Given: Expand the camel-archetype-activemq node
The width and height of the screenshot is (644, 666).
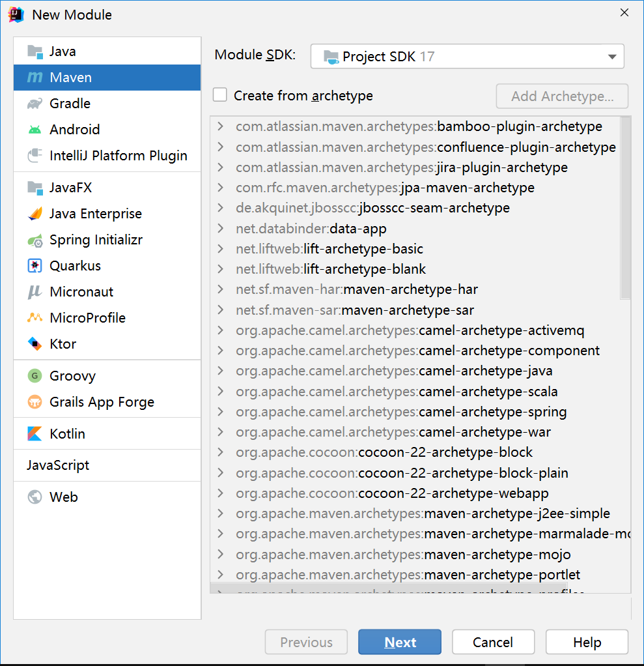Looking at the screenshot, I should coord(220,330).
